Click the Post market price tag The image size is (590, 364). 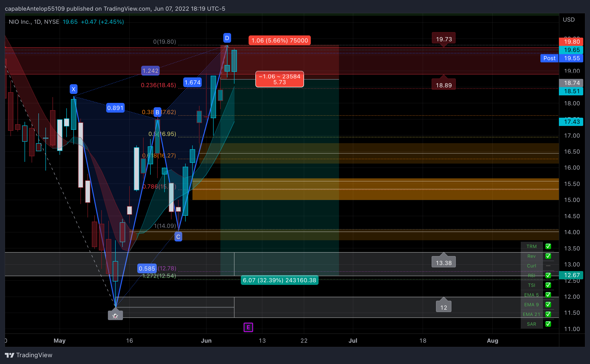[x=549, y=58]
